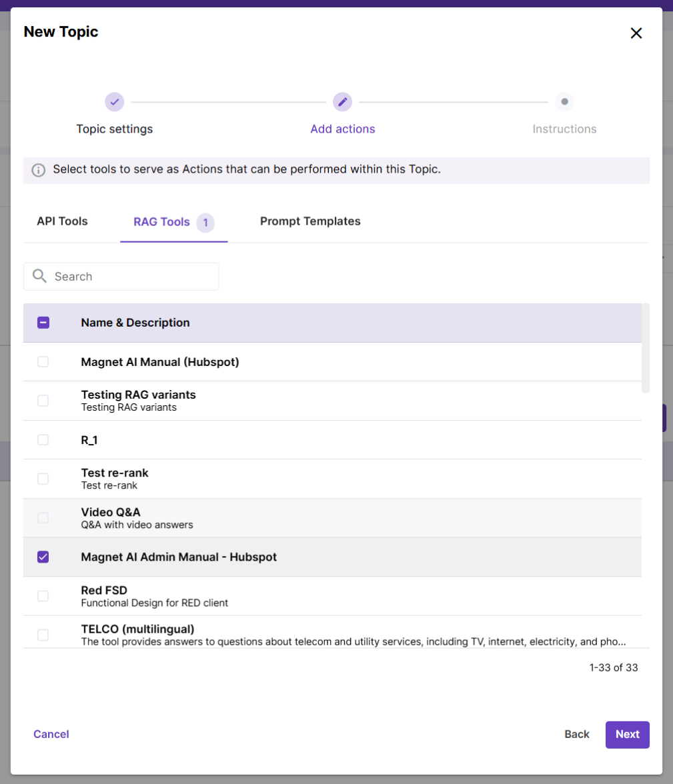This screenshot has width=673, height=784.
Task: Uncheck Magnet AI Admin Manual - Hubspot
Action: (x=43, y=557)
